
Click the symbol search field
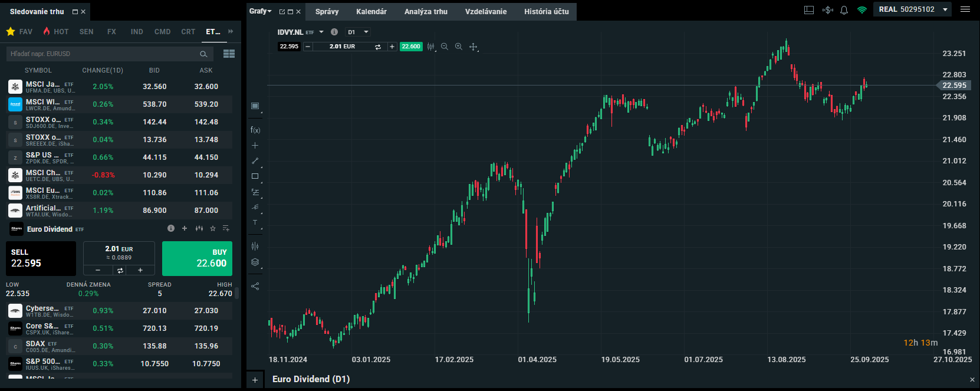103,54
